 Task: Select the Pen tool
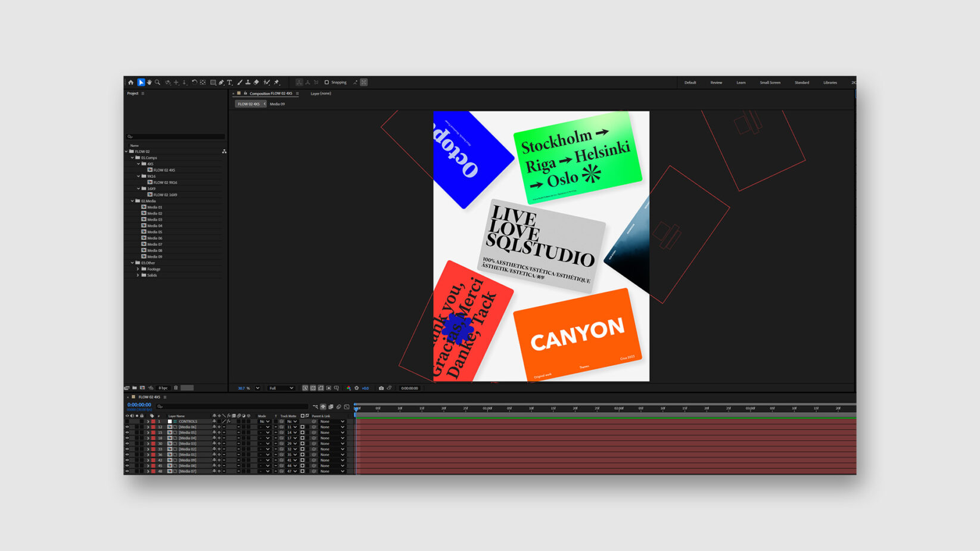tap(221, 82)
